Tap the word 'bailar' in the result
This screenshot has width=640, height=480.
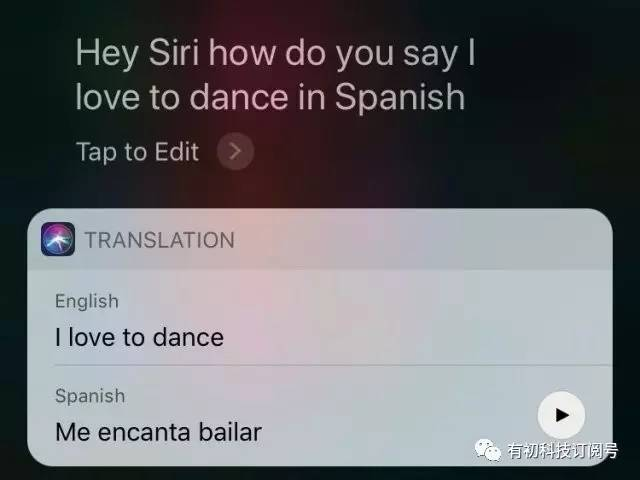coord(230,432)
